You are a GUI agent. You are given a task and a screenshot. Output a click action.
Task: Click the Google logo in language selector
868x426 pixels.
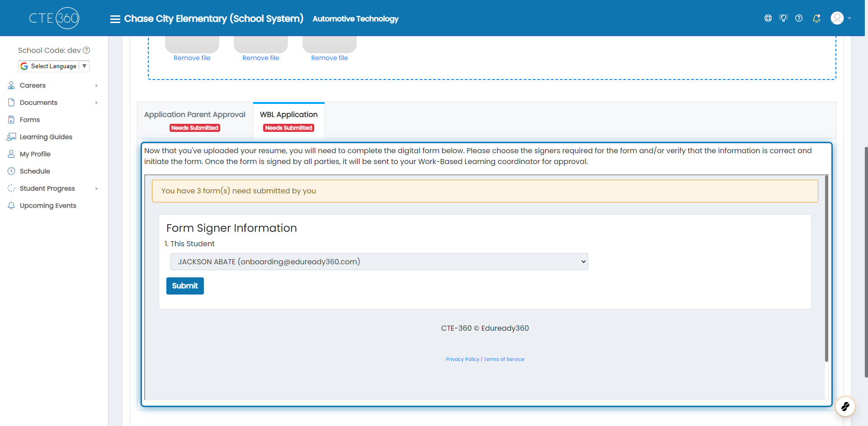click(24, 66)
